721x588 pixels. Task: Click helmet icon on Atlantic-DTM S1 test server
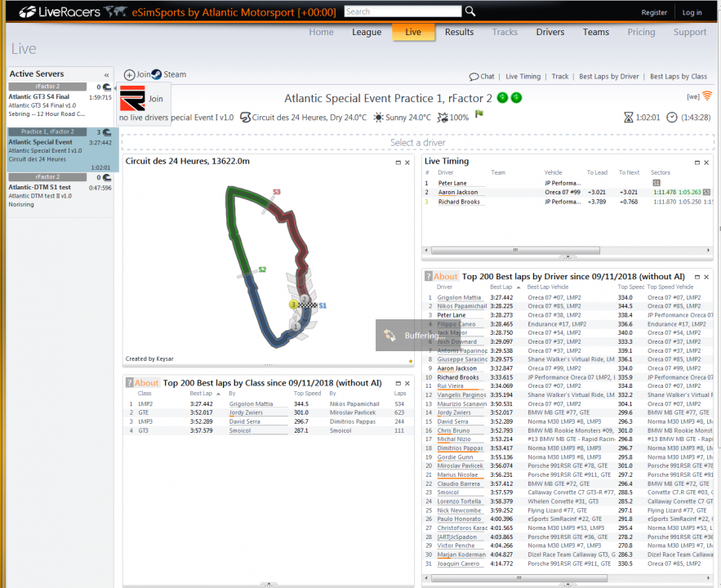tap(107, 177)
